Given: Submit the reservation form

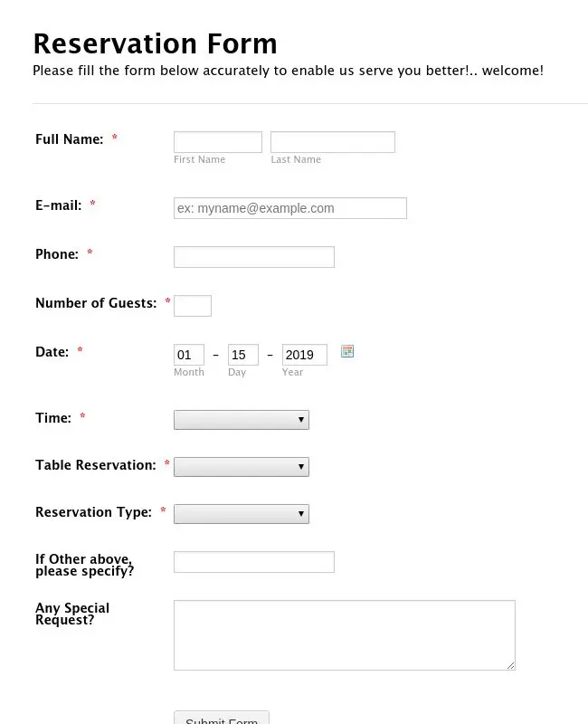Looking at the screenshot, I should (x=222, y=719).
